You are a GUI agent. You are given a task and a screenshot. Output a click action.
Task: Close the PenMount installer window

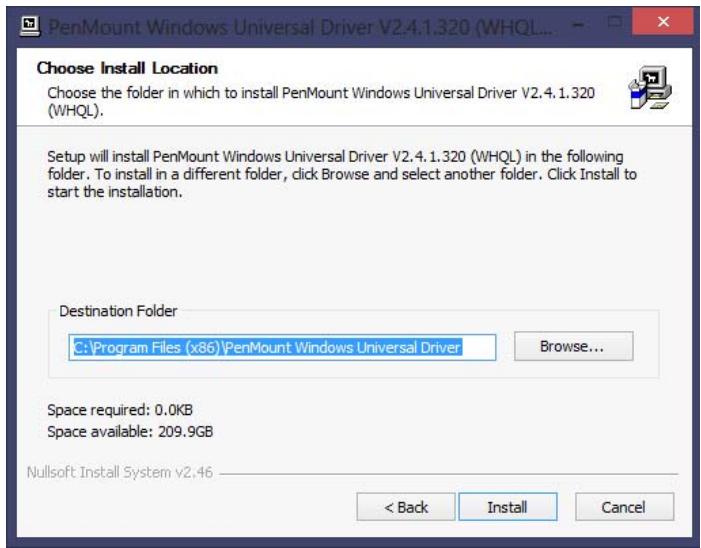point(663,21)
